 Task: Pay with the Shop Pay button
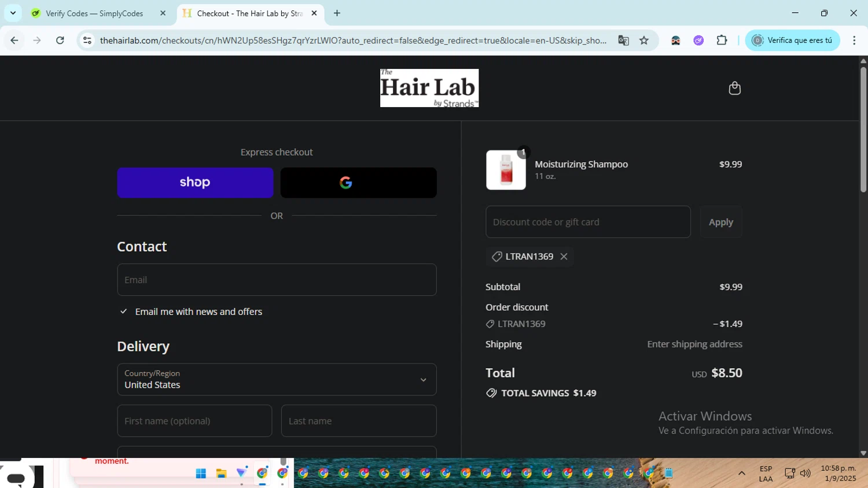point(195,183)
